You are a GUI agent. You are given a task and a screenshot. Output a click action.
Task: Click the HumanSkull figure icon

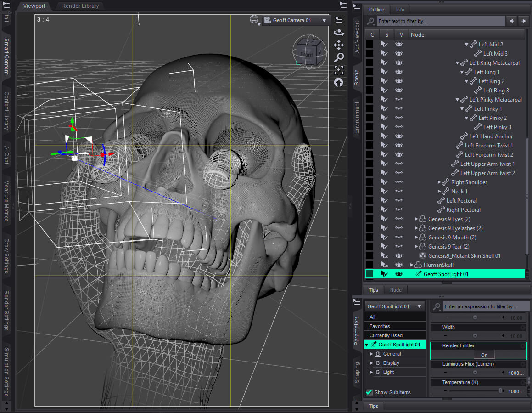pos(418,265)
